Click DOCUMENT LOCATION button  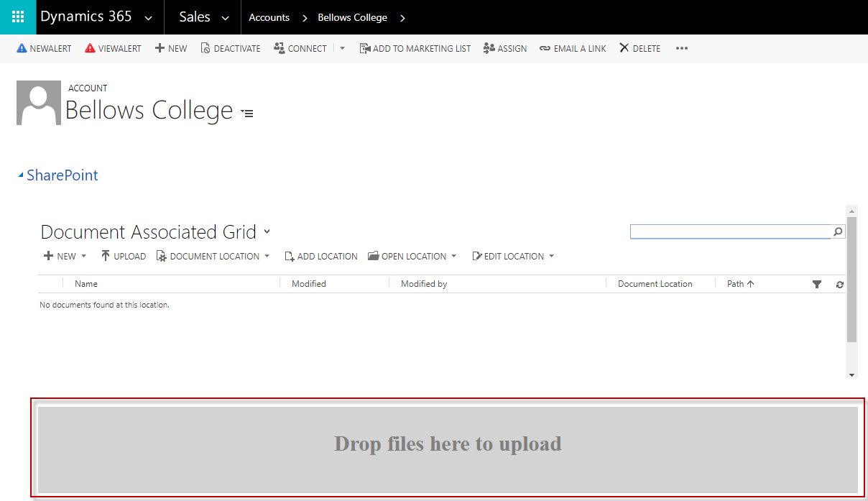208,256
